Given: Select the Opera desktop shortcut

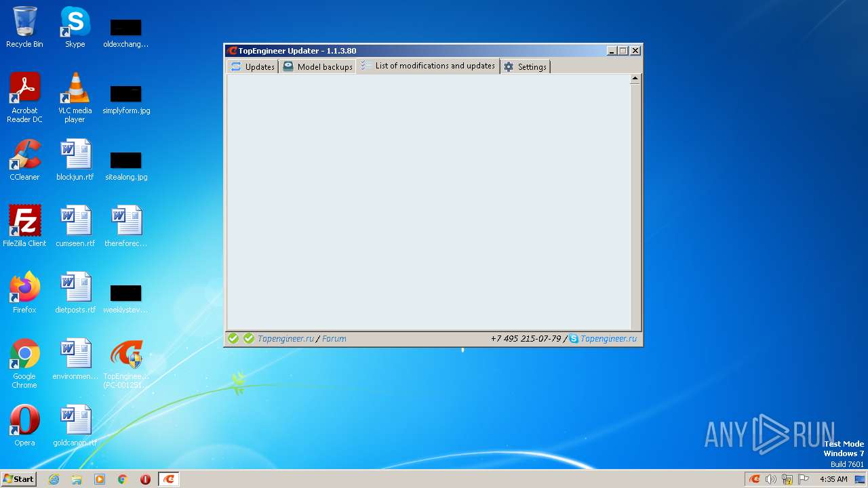Looking at the screenshot, I should (24, 426).
